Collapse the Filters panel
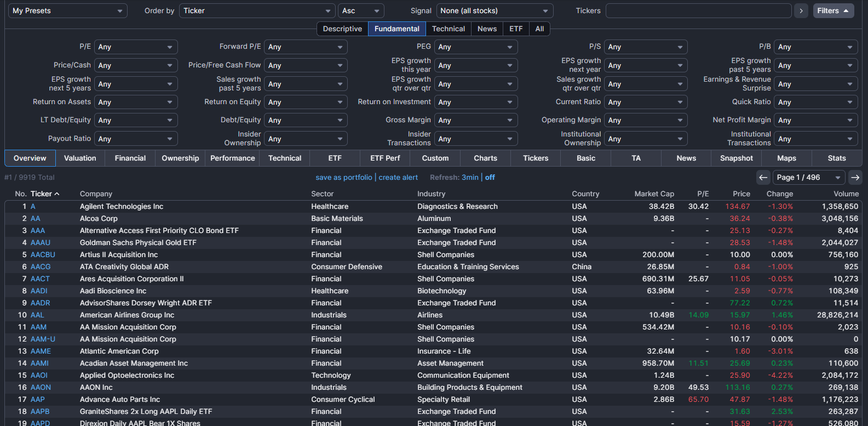The width and height of the screenshot is (868, 426). coord(833,11)
